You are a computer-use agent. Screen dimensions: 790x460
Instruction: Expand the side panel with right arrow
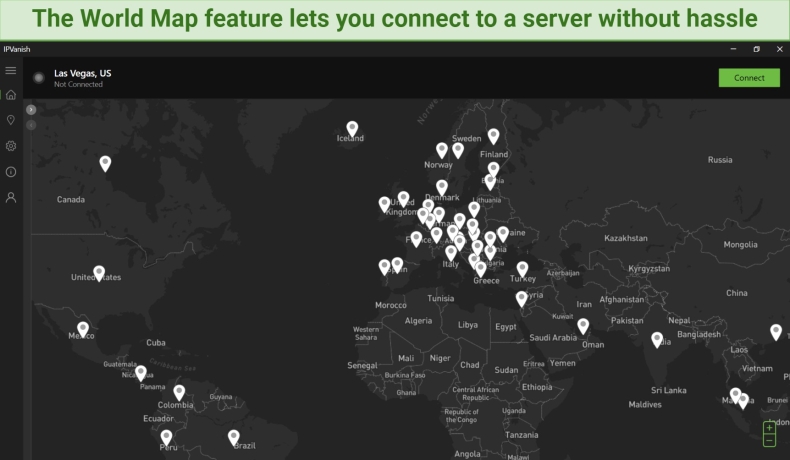coord(31,109)
